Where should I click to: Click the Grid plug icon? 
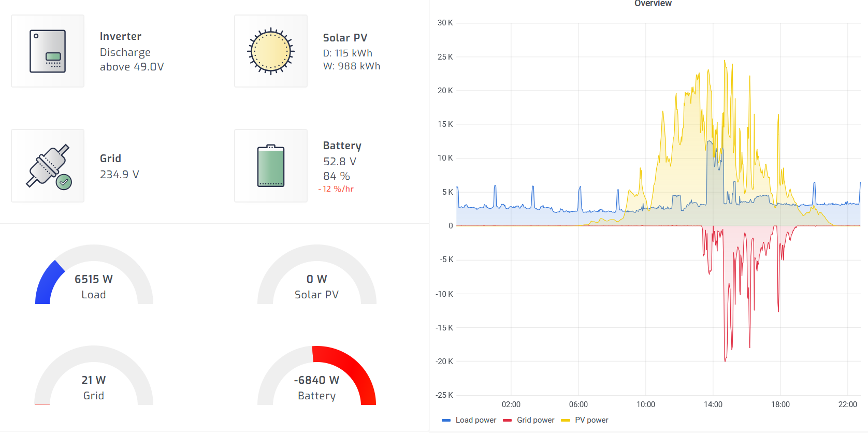coord(48,166)
